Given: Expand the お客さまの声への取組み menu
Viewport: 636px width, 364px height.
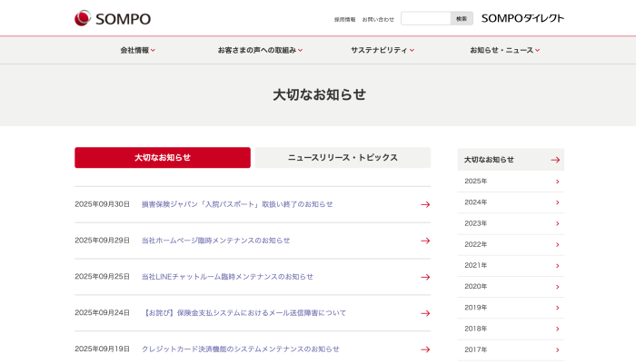Looking at the screenshot, I should click(x=260, y=50).
